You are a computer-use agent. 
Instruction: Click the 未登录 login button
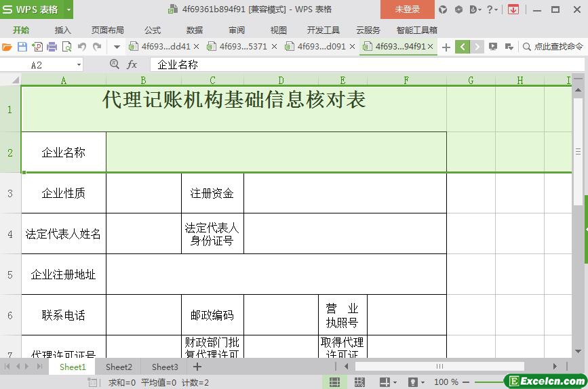407,9
